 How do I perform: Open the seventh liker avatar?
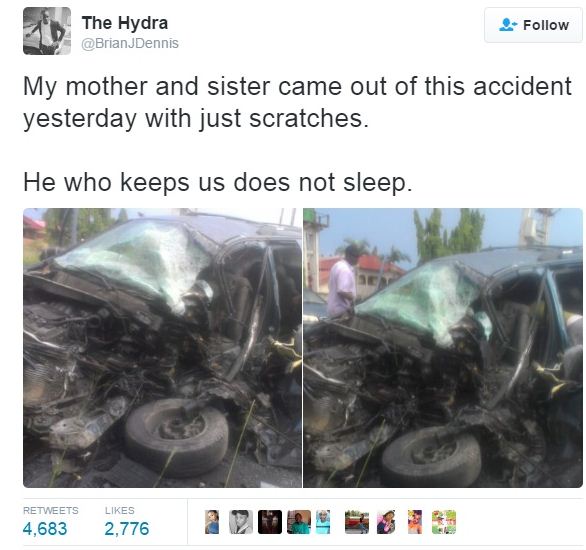tap(386, 522)
